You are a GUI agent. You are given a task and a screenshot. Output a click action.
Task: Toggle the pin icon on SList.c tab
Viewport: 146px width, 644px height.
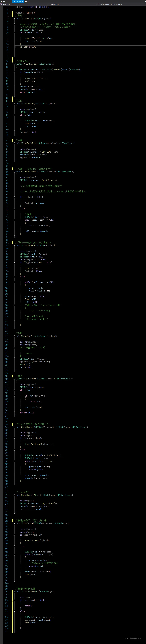coord(20,1)
